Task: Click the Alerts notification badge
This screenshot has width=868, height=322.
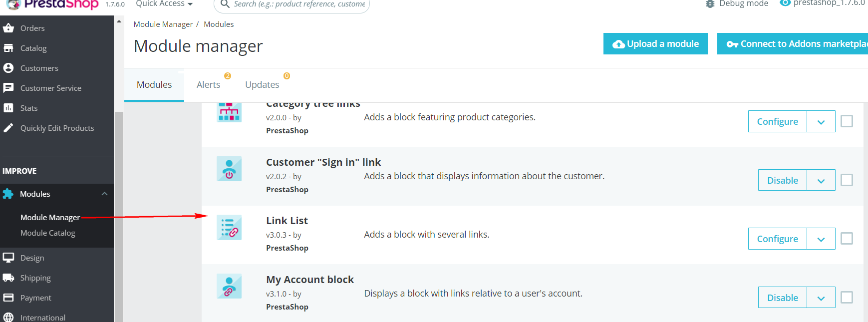Action: (228, 76)
